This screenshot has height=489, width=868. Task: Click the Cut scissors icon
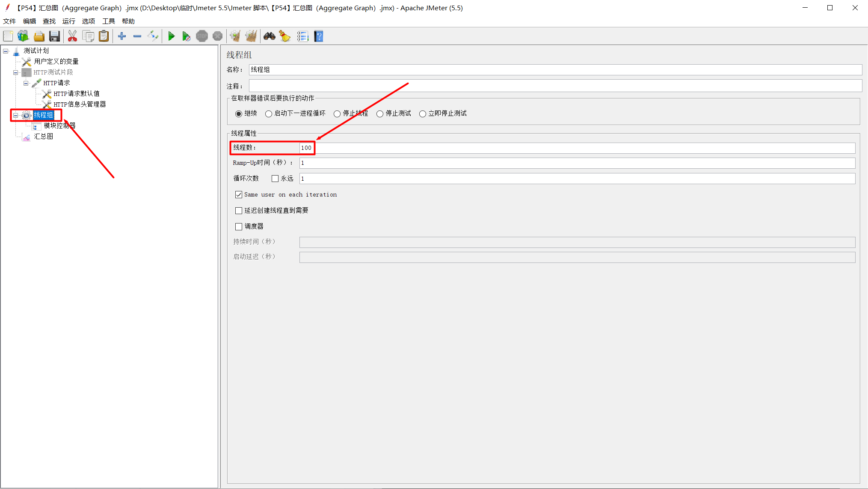click(x=72, y=36)
